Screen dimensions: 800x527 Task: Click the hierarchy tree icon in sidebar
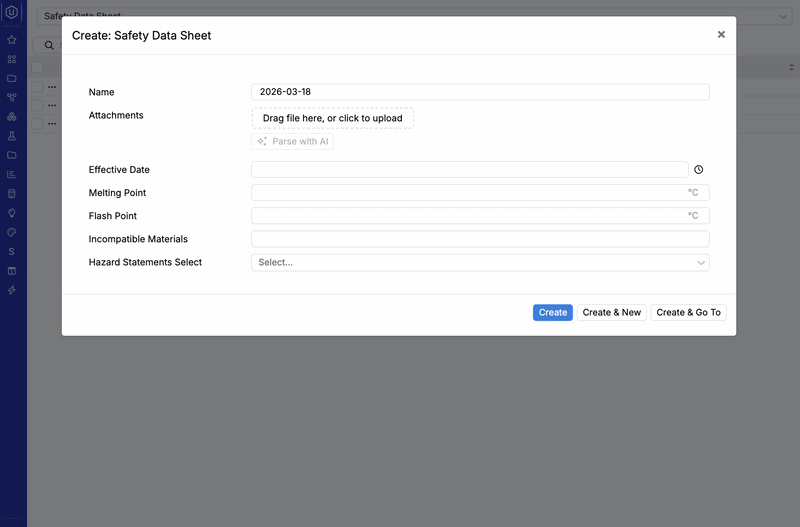(12, 97)
